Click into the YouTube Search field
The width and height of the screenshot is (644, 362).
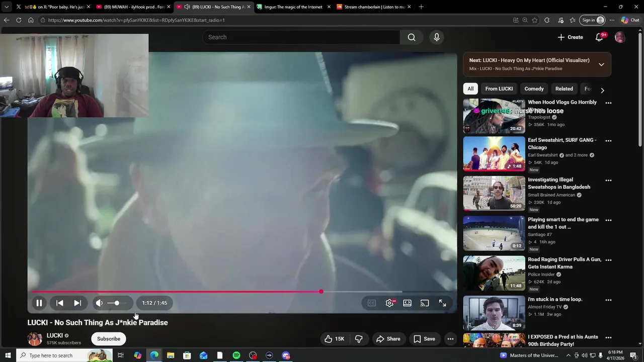301,37
